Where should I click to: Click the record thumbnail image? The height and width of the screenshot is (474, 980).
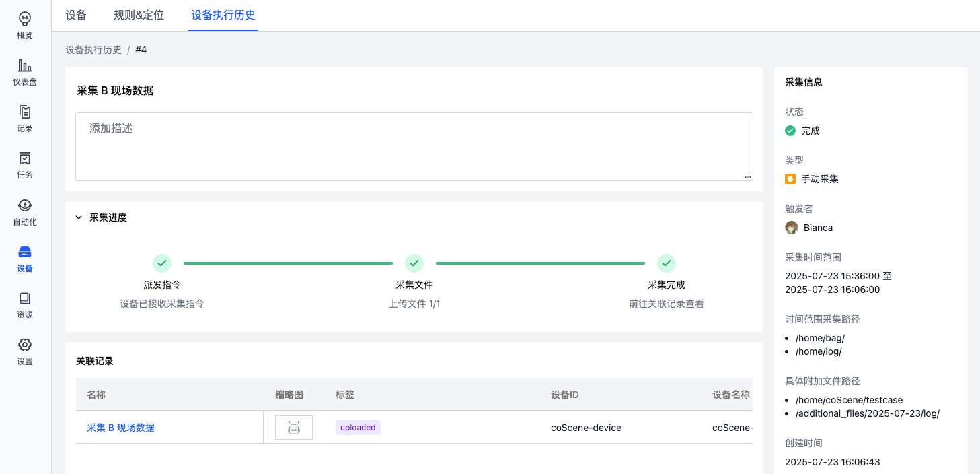294,428
